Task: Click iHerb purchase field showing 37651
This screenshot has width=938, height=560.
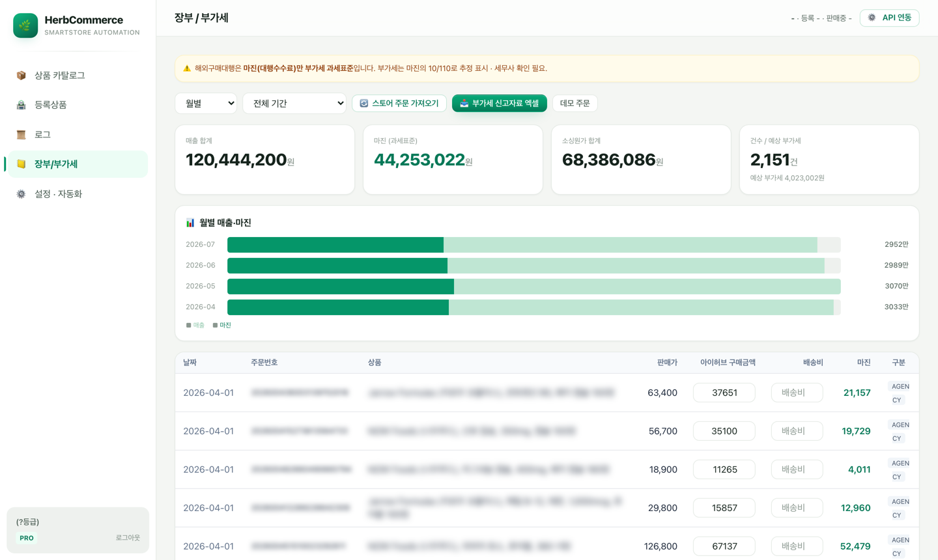Action: (724, 393)
